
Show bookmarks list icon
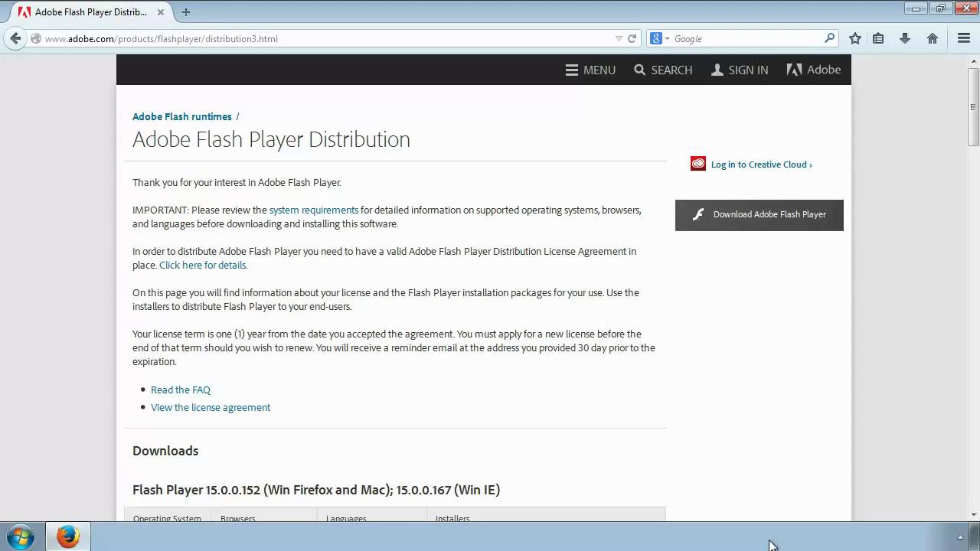click(878, 38)
